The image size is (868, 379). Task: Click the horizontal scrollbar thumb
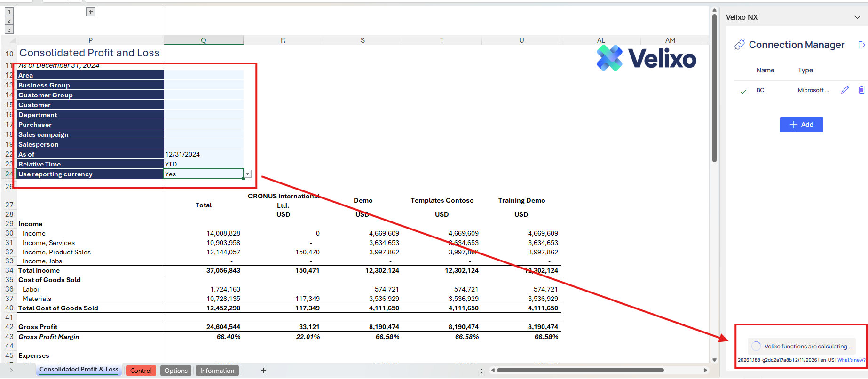click(580, 371)
